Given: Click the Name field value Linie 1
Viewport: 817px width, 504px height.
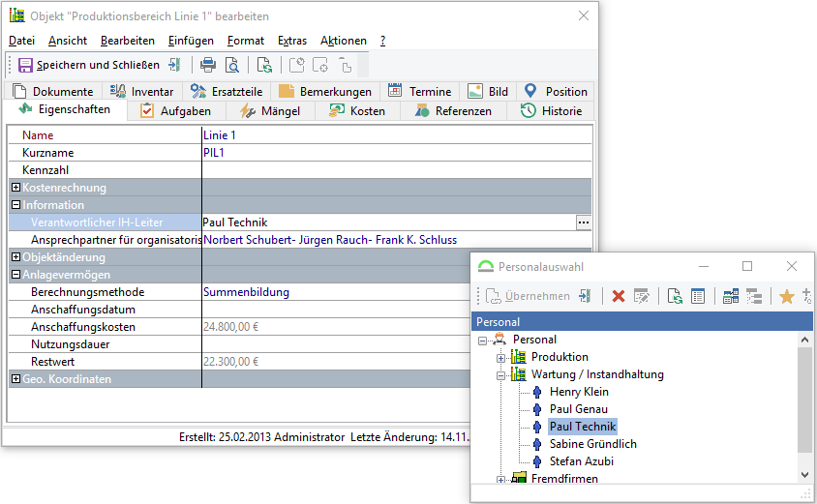Looking at the screenshot, I should pos(397,135).
